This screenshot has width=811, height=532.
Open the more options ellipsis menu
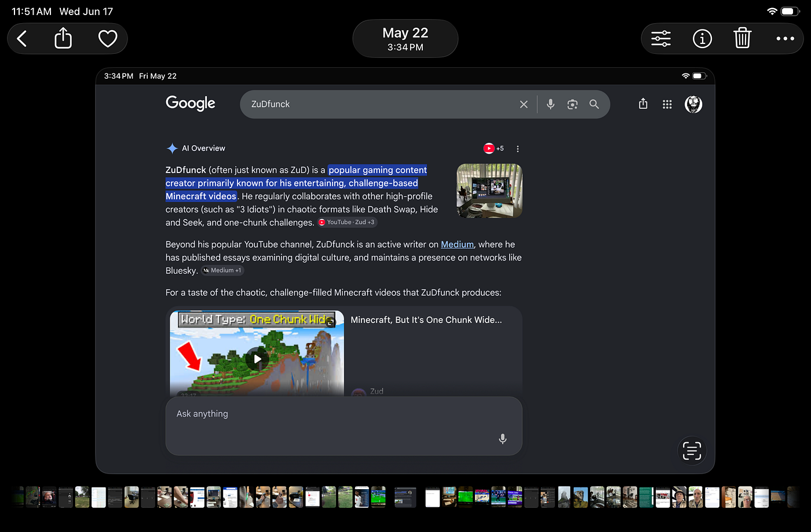coord(785,39)
